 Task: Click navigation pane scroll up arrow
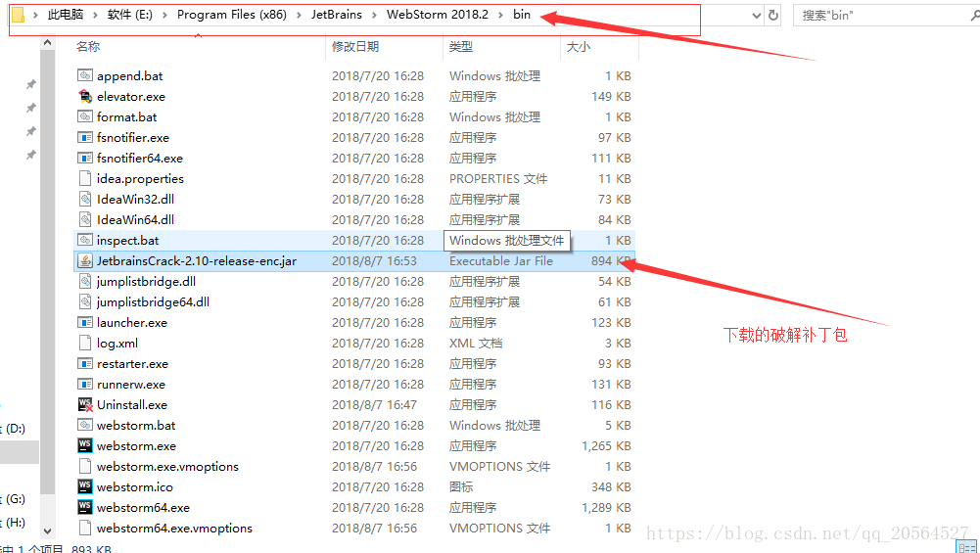point(48,42)
